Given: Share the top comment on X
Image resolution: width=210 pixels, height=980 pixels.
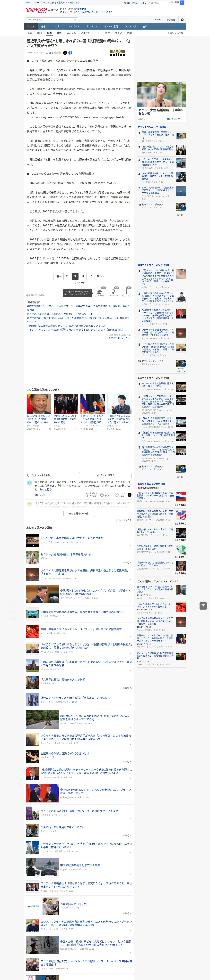Looking at the screenshot, I should click(x=129, y=495).
